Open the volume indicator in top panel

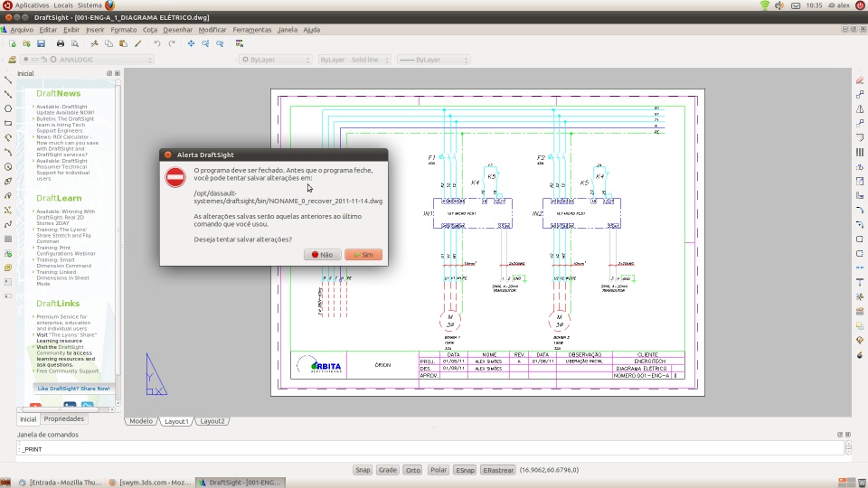[779, 5]
